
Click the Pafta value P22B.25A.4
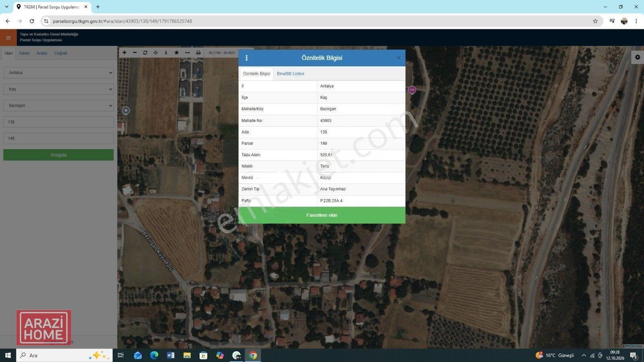(331, 201)
